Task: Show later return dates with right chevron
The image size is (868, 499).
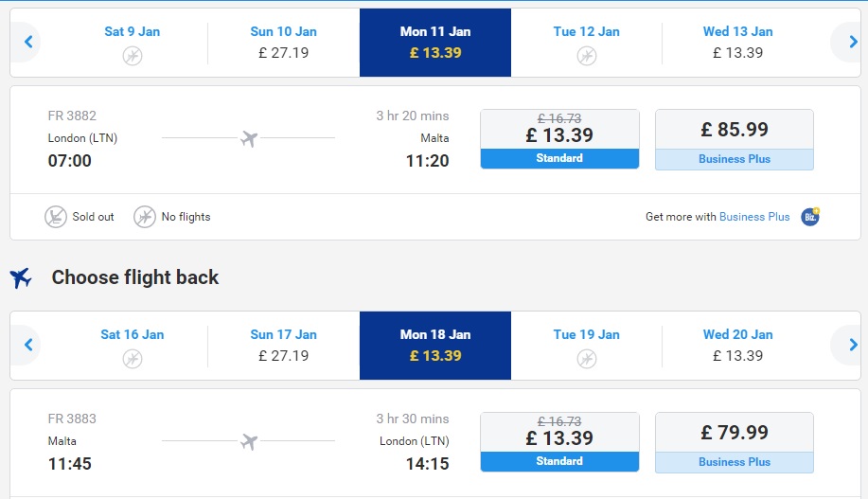Action: (x=853, y=345)
